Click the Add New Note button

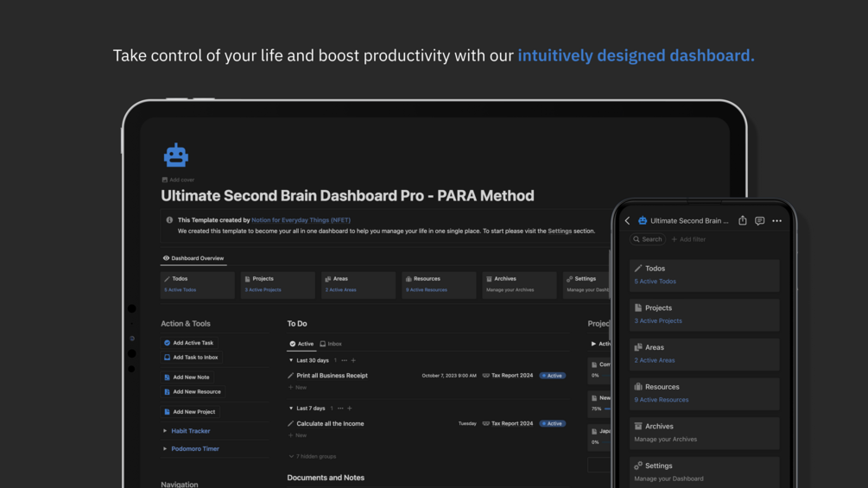(187, 377)
